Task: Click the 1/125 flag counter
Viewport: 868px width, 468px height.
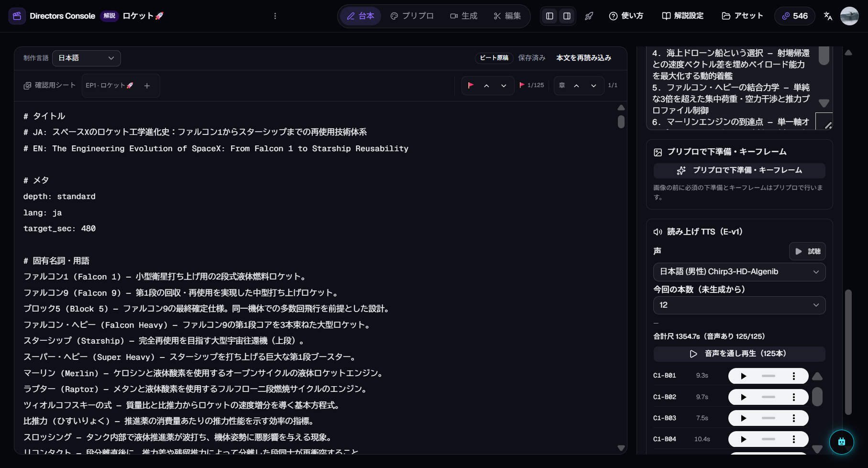Action: 531,85
